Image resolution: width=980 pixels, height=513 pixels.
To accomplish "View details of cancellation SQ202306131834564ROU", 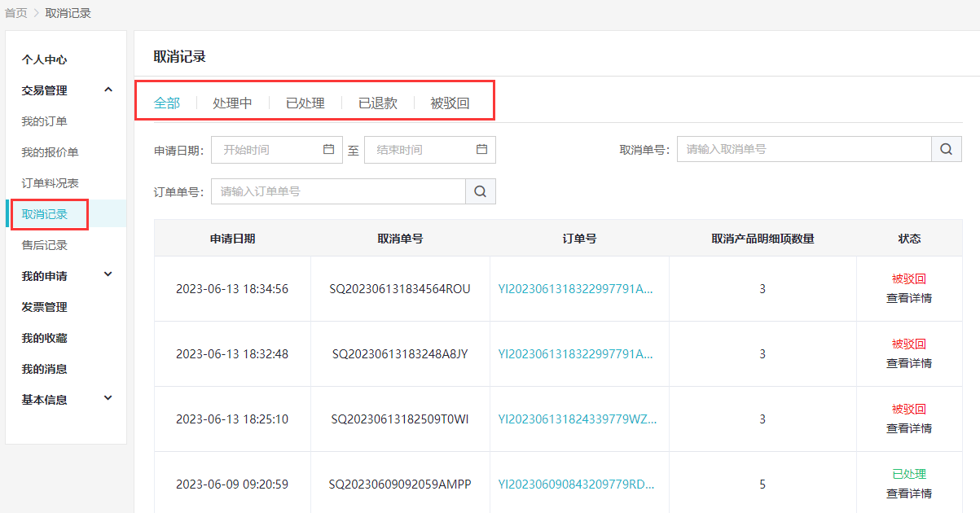I will click(908, 298).
